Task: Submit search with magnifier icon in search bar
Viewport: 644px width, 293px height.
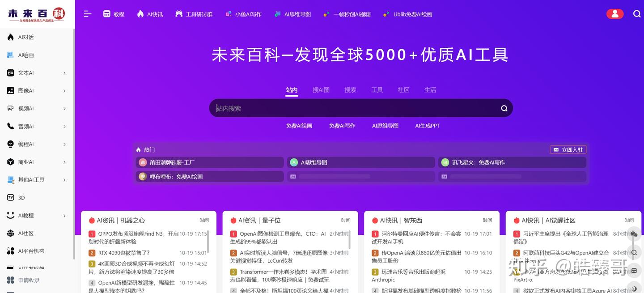Action: point(504,108)
